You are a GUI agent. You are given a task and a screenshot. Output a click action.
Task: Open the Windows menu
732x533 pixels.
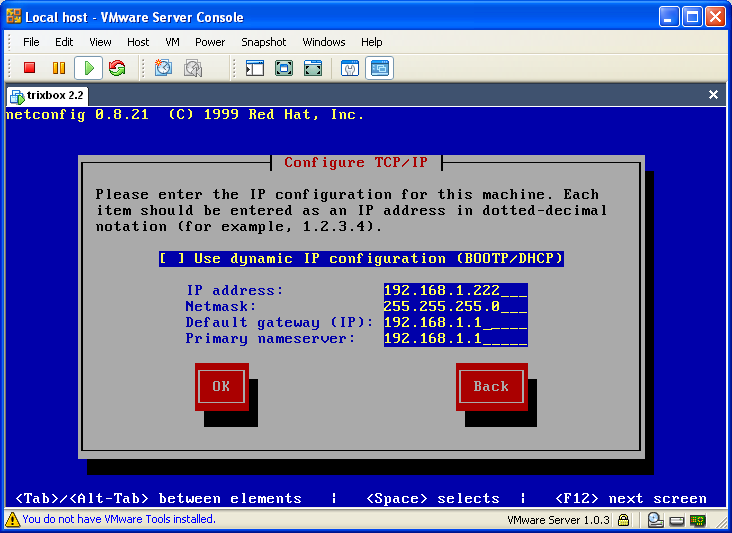pyautogui.click(x=324, y=42)
